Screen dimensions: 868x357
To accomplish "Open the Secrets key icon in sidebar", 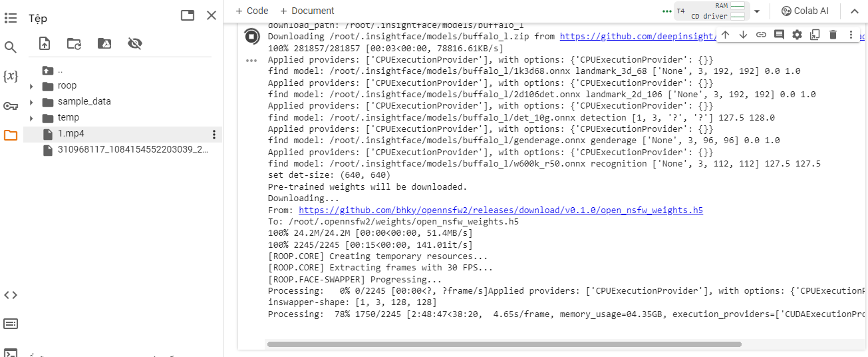I will (x=10, y=106).
